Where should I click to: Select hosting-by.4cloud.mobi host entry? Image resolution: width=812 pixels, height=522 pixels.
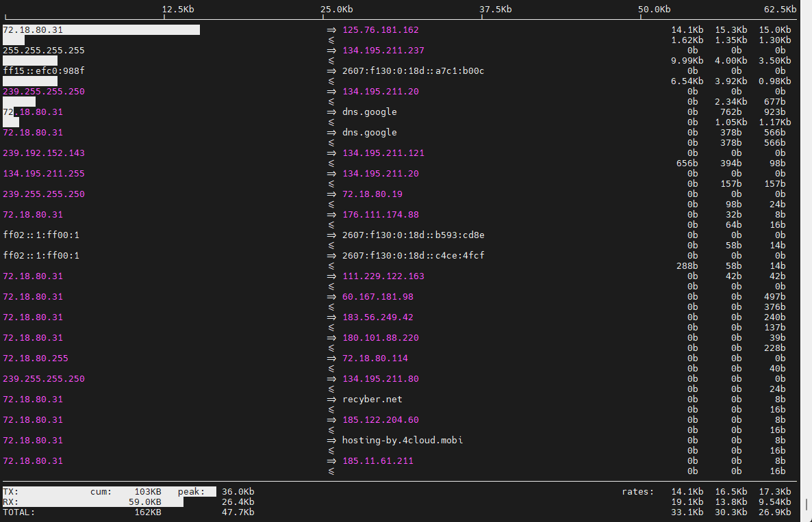[403, 441]
